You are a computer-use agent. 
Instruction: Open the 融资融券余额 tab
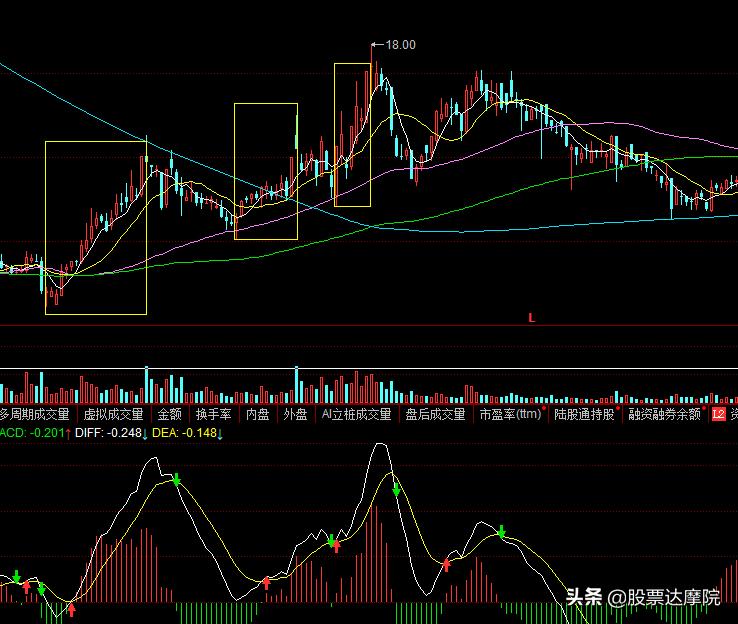tap(665, 415)
